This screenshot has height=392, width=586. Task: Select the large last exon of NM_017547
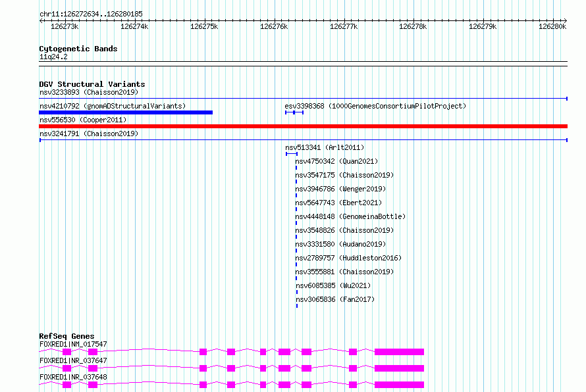(399, 352)
